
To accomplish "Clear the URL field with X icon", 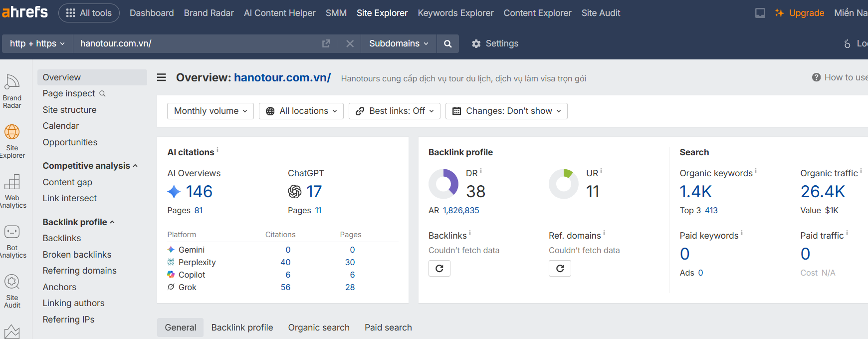I will point(350,44).
